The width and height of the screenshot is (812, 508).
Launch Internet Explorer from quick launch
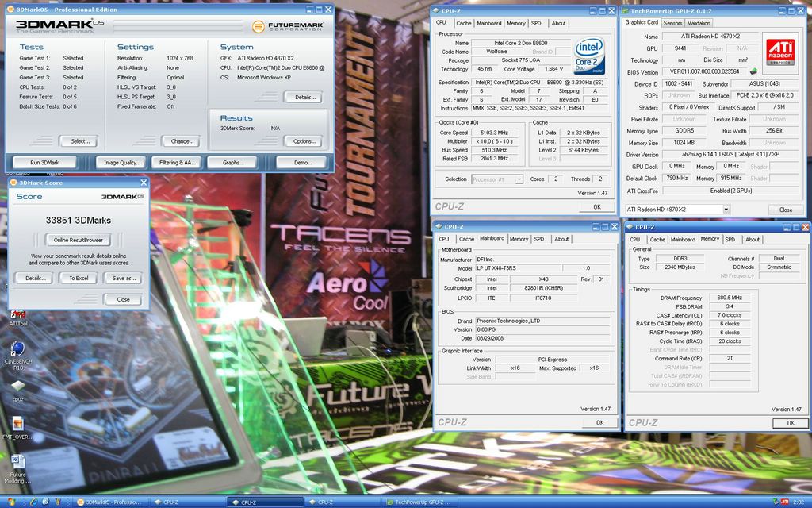33,502
